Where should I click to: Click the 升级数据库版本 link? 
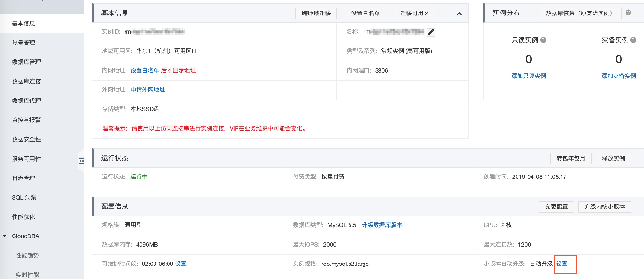(x=382, y=225)
